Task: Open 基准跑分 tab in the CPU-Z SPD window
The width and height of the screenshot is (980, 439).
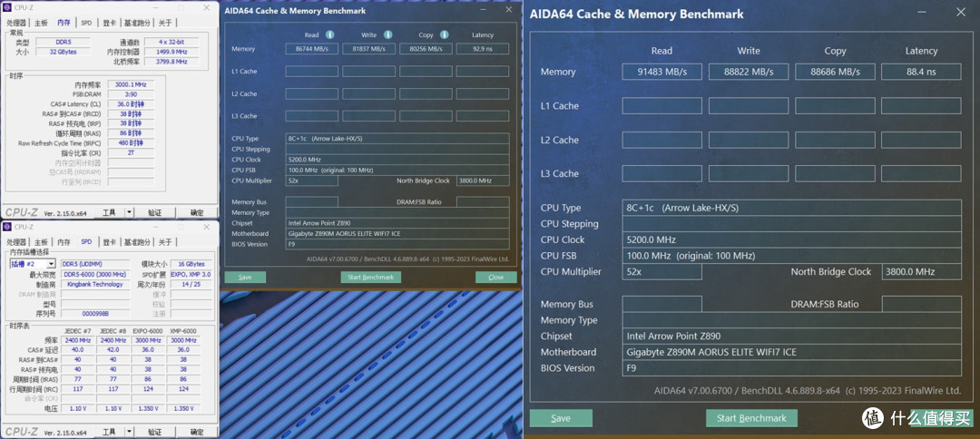Action: (137, 242)
